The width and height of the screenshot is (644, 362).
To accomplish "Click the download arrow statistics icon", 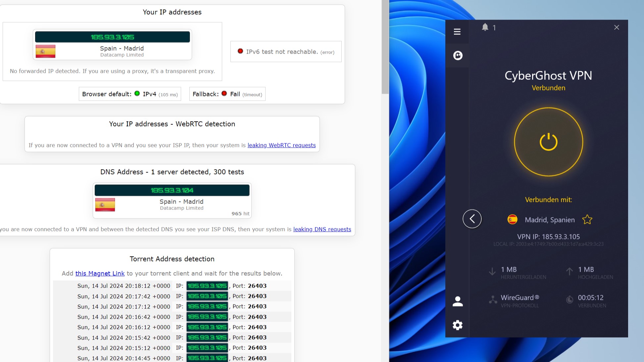I will point(492,271).
